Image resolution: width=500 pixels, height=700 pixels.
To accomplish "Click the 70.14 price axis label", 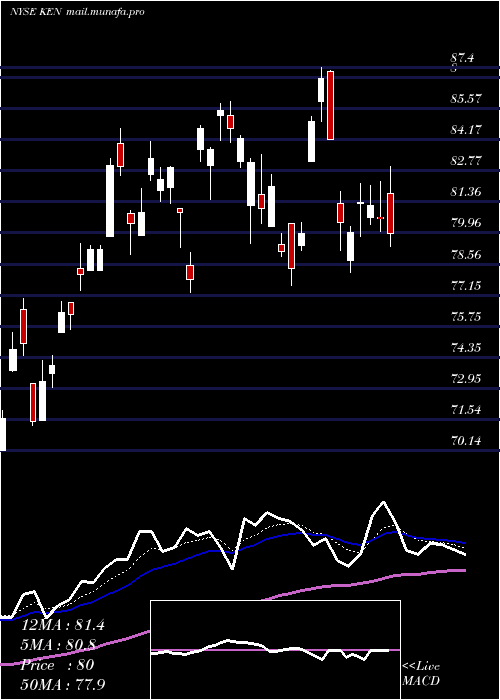I will [467, 441].
